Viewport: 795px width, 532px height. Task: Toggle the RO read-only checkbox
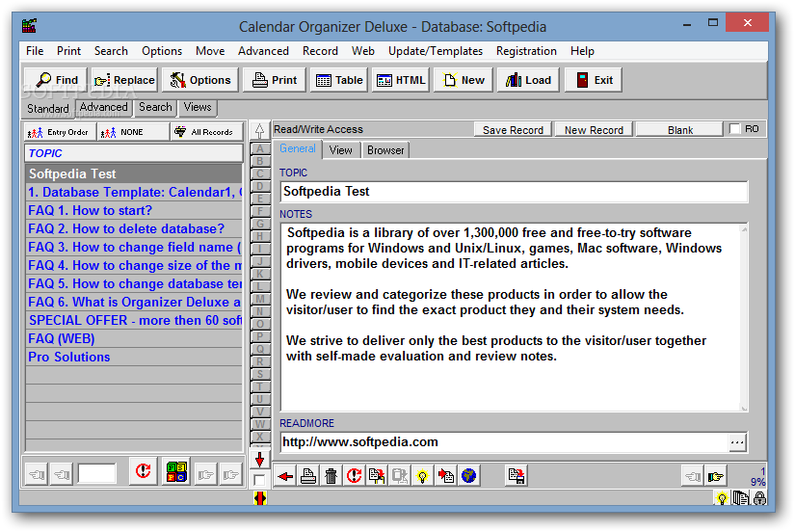(734, 129)
